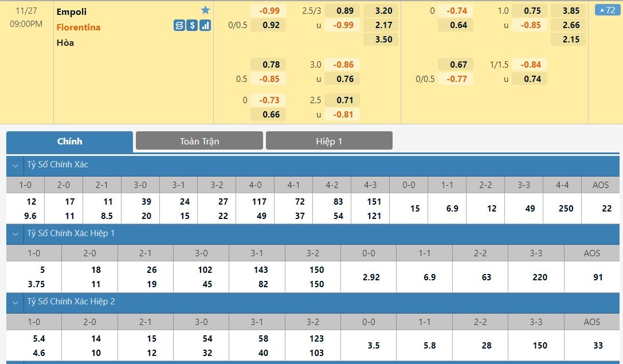
Task: Select over 2.5/3 odds 0.89
Action: [x=344, y=10]
